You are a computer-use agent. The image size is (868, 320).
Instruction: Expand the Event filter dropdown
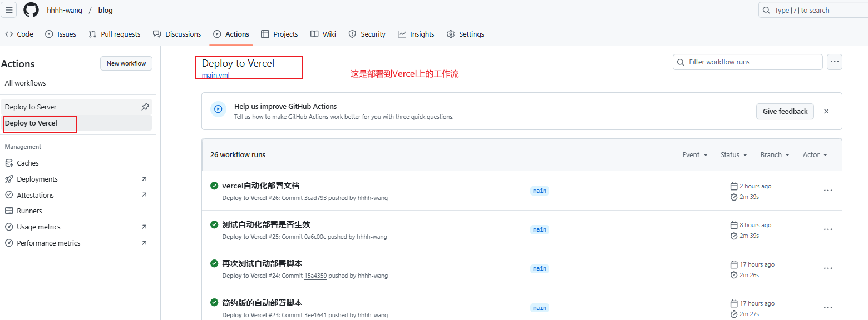[695, 154]
